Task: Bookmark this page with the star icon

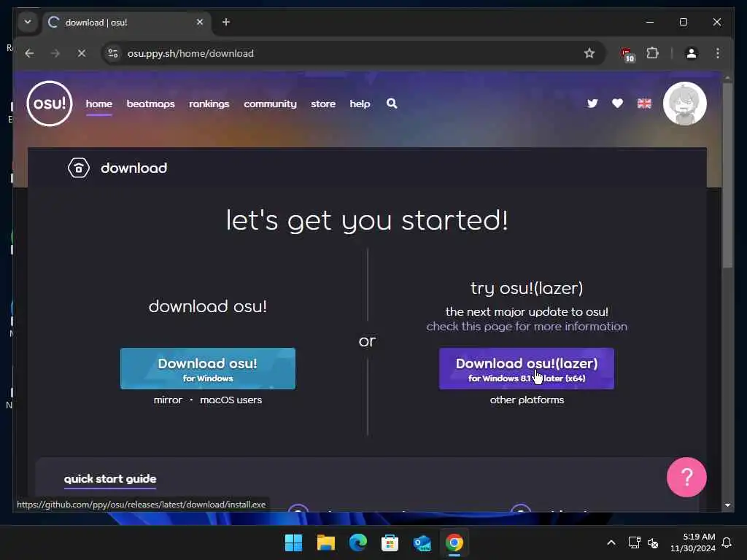Action: (x=589, y=53)
